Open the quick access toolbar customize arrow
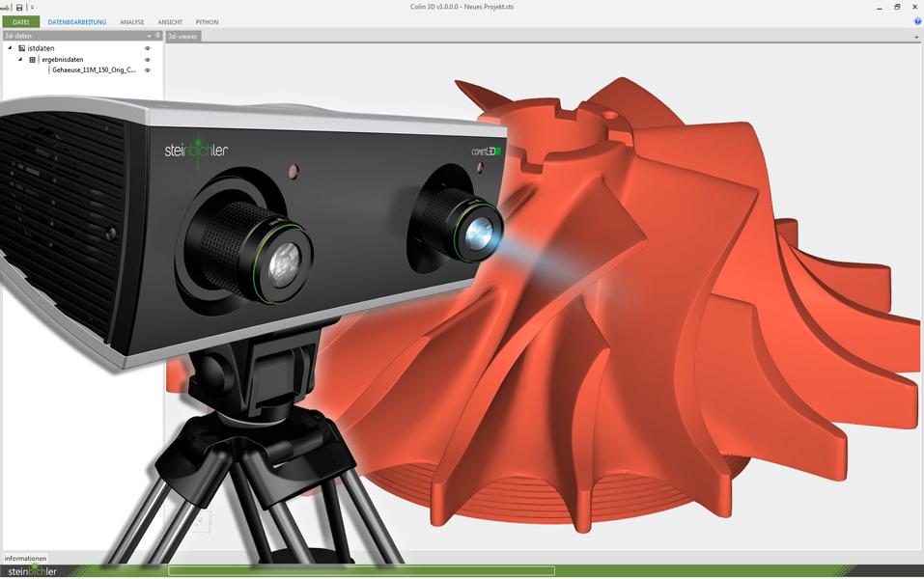 click(32, 7)
